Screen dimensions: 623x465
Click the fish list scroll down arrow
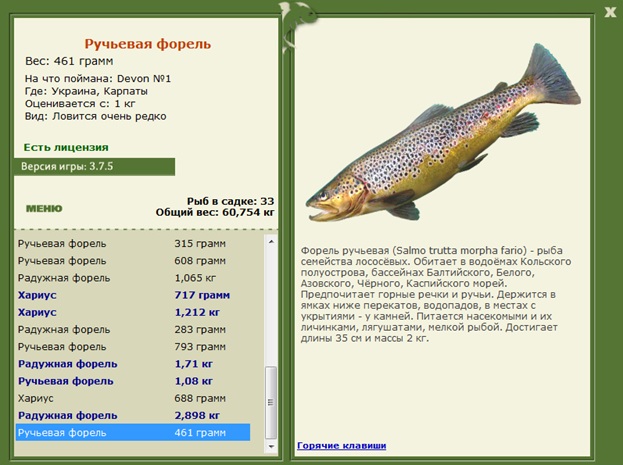(271, 447)
